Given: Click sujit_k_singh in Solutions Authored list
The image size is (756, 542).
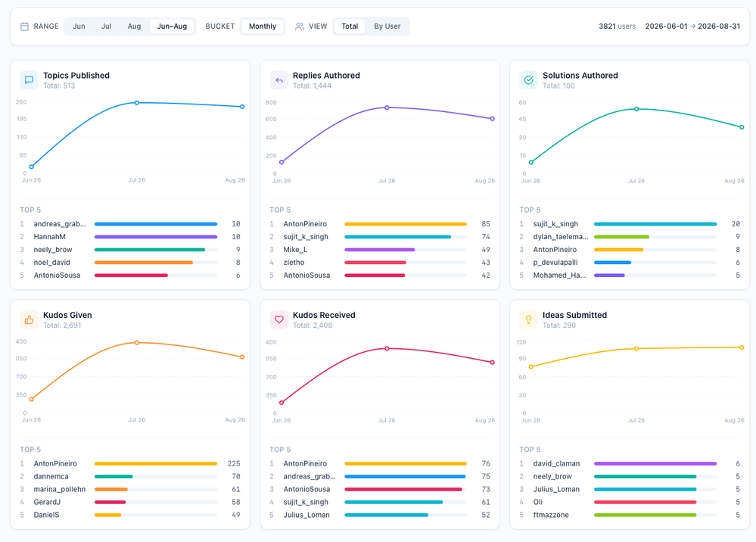Looking at the screenshot, I should (x=555, y=224).
